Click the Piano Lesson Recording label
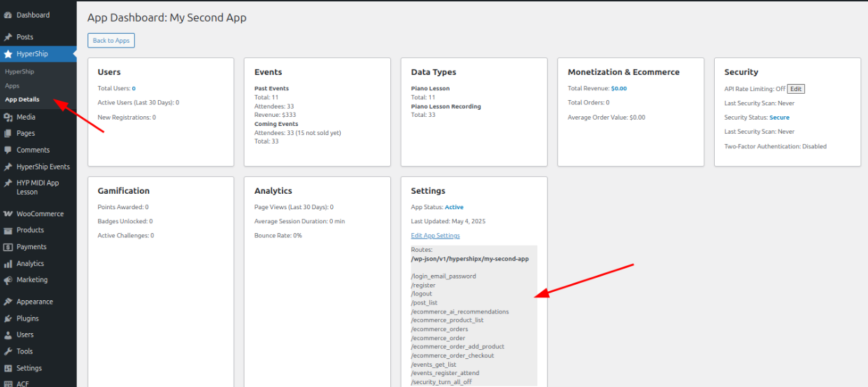This screenshot has width=868, height=387. click(x=446, y=106)
